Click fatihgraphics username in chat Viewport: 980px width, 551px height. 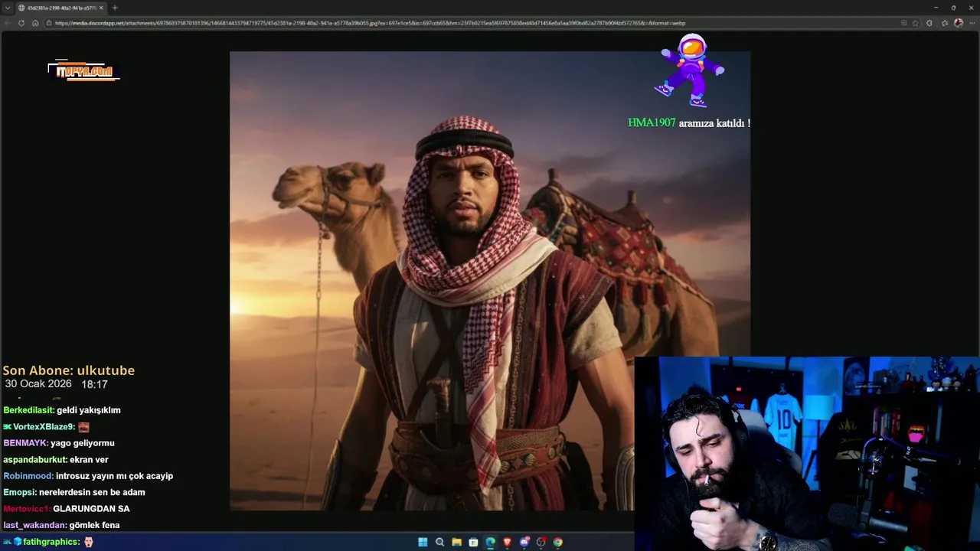pyautogui.click(x=51, y=542)
